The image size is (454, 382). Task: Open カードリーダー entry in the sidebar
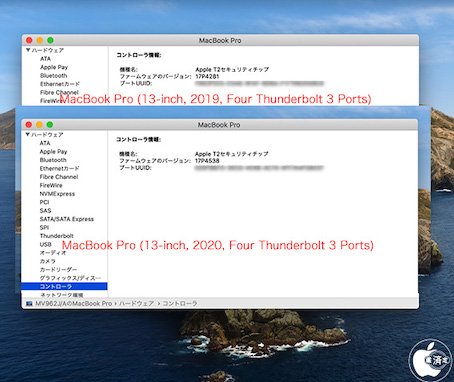(58, 269)
